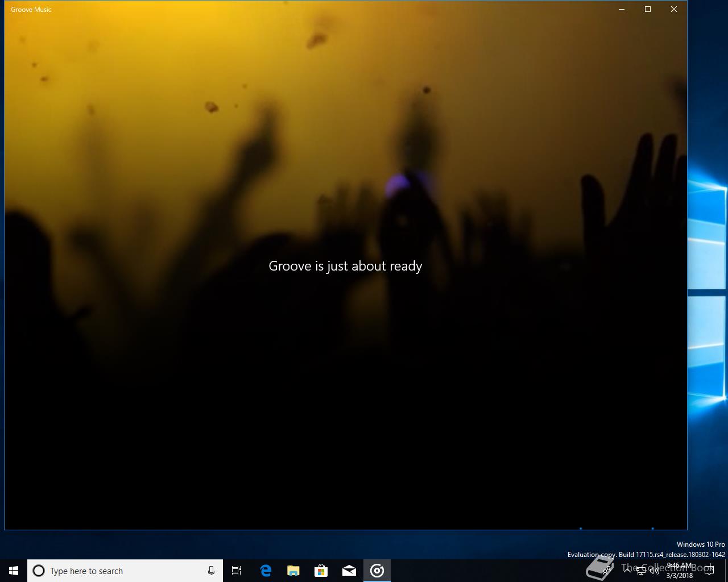The image size is (728, 582).
Task: Open File Explorer from the taskbar
Action: [x=293, y=571]
